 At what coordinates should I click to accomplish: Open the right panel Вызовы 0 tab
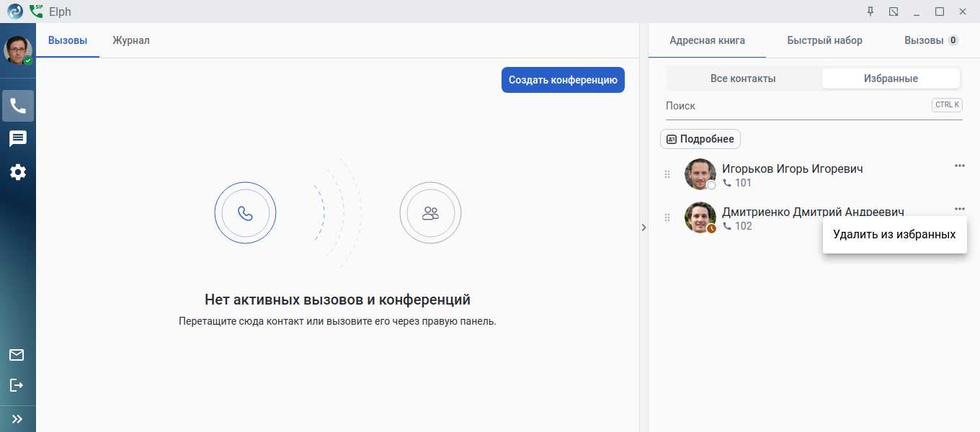(931, 40)
